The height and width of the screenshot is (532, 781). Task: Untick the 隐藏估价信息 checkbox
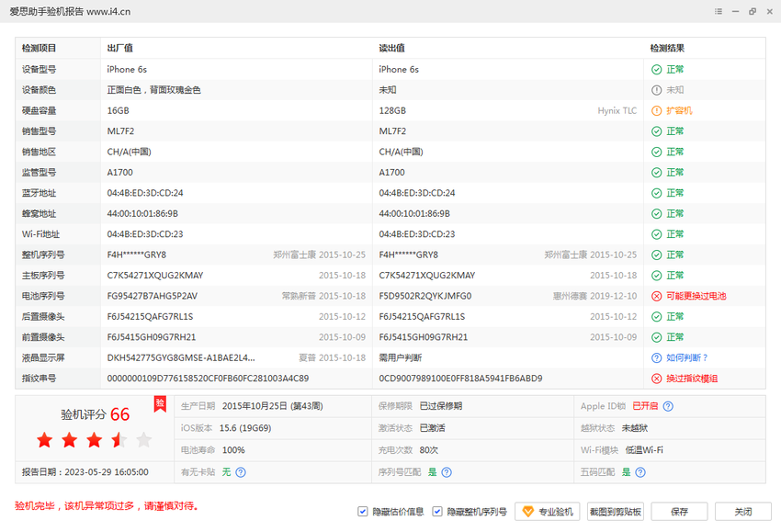click(363, 512)
